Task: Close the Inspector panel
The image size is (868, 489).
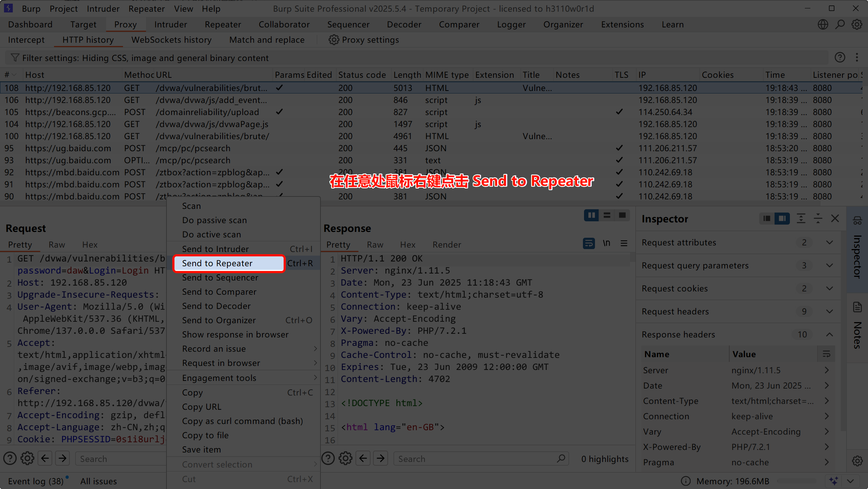Action: [835, 218]
